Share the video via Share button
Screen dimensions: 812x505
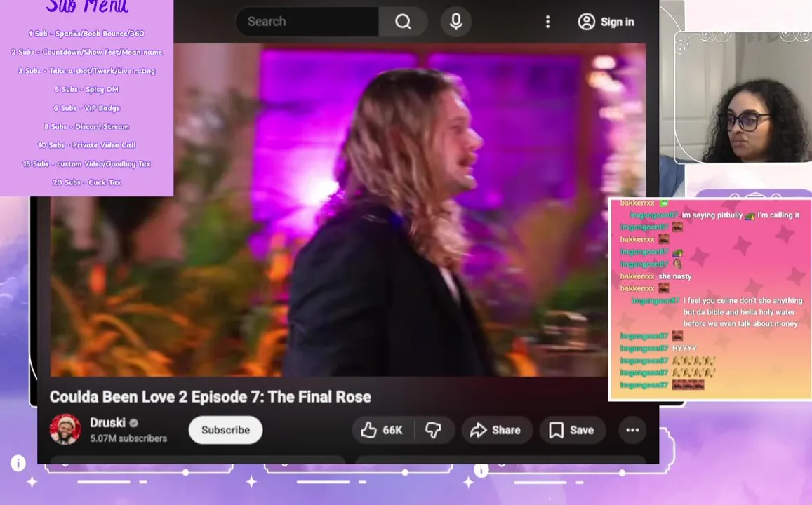click(496, 430)
